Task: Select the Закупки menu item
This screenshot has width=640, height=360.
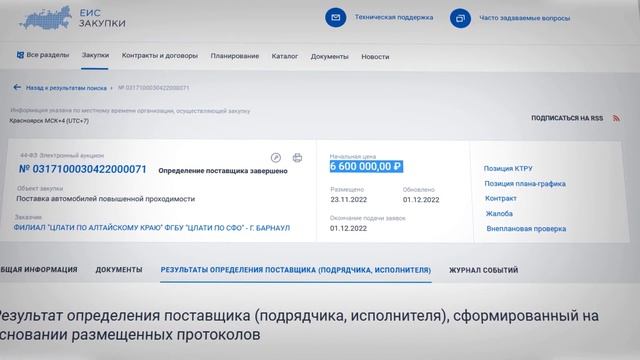Action: click(95, 55)
